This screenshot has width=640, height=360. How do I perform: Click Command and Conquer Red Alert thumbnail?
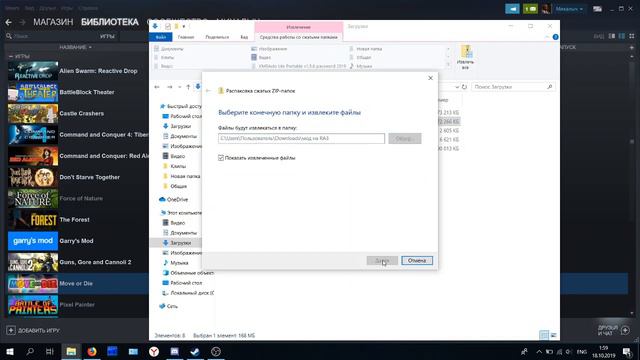pyautogui.click(x=33, y=156)
